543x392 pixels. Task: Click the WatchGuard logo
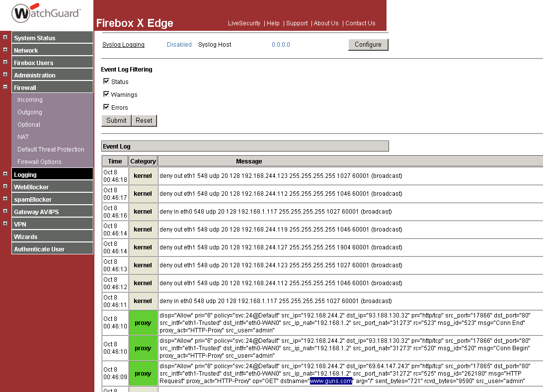(x=45, y=13)
